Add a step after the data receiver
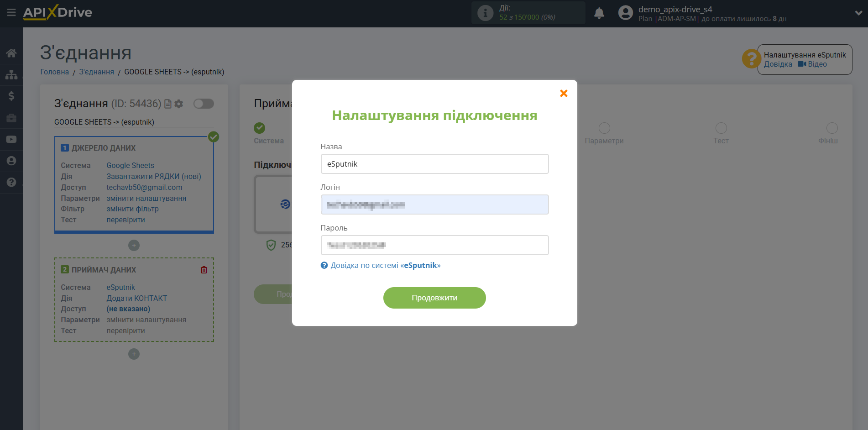The height and width of the screenshot is (430, 868). click(x=134, y=354)
